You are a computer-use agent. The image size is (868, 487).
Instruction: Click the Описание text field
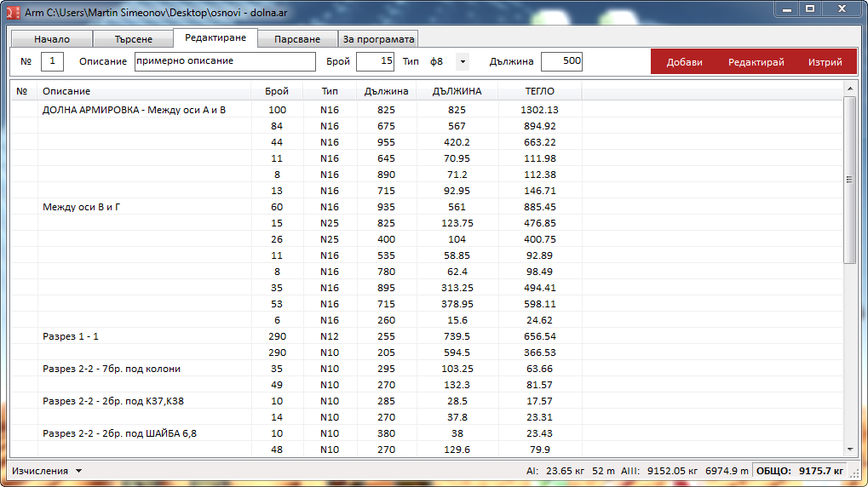pos(225,62)
